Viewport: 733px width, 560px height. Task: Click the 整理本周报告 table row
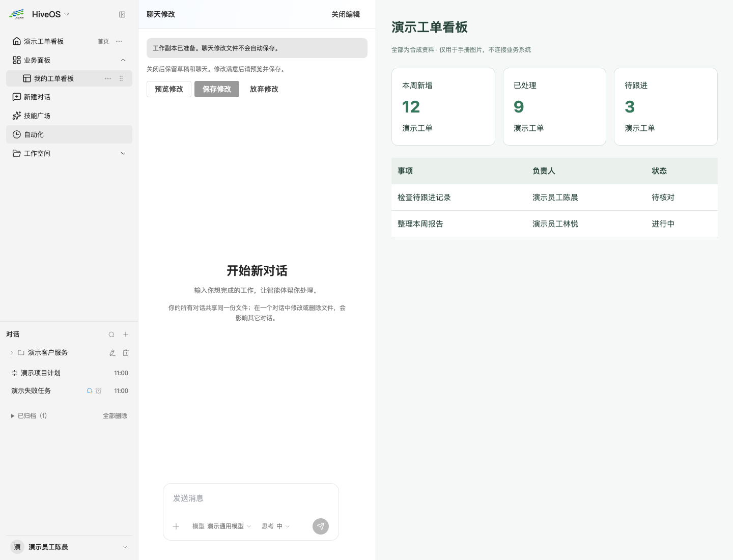click(554, 224)
